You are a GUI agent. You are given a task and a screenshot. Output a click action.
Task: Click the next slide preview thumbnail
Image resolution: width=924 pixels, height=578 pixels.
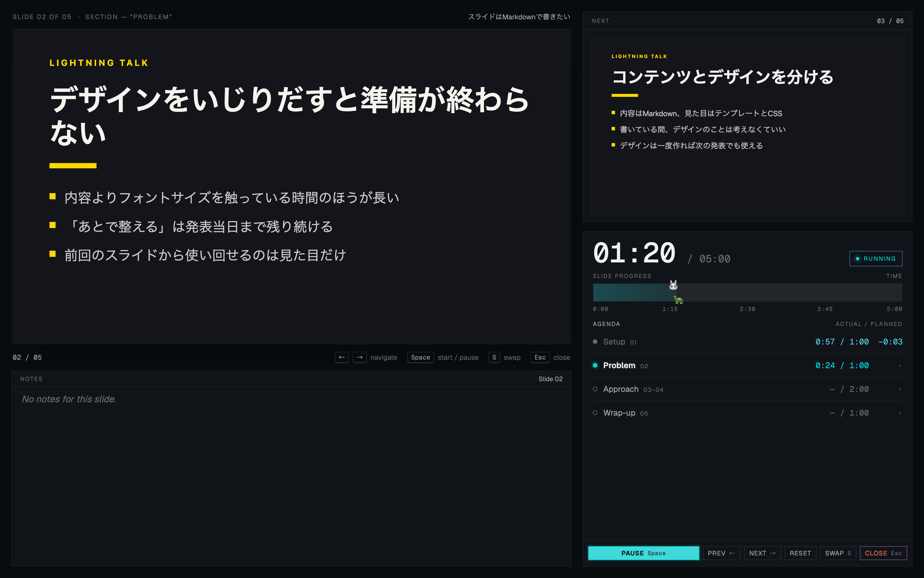tap(747, 126)
